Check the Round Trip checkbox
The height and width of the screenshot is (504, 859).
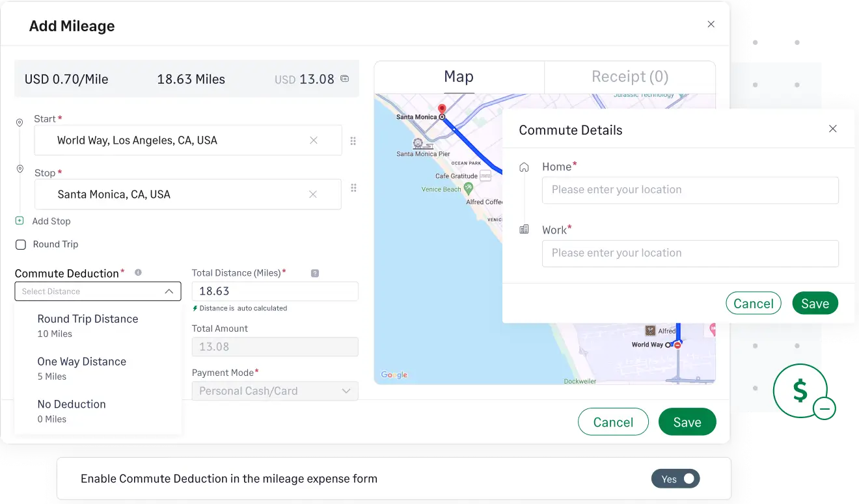coord(21,245)
